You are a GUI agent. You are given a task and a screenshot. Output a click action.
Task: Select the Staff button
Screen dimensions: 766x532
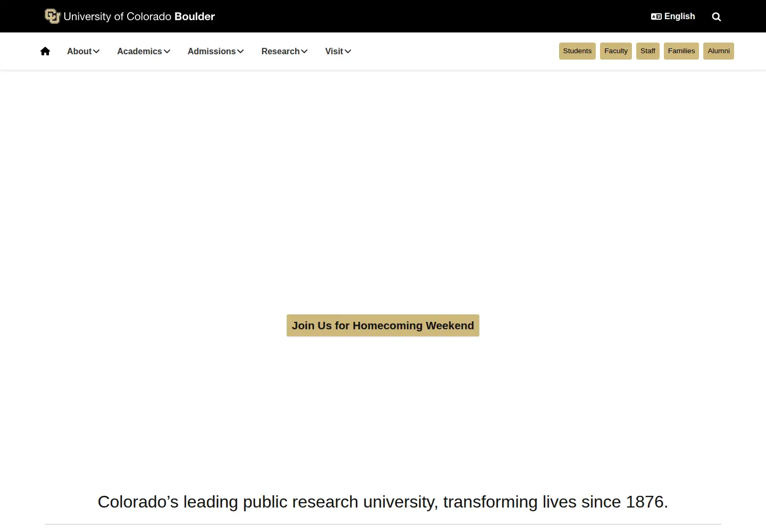[648, 51]
